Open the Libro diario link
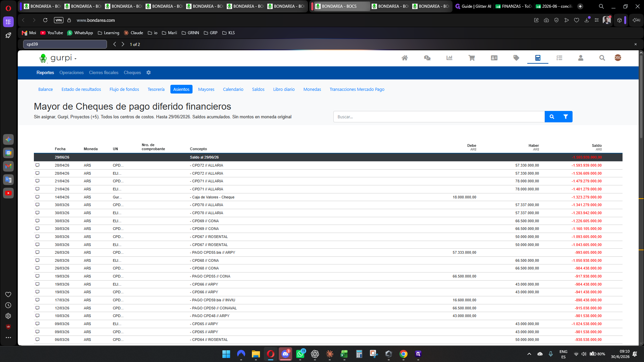 (x=284, y=89)
